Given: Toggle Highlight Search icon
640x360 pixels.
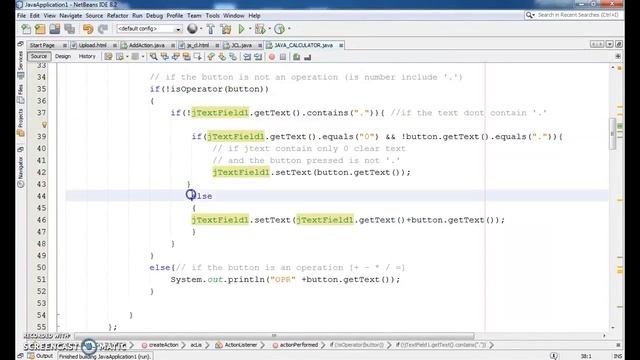Looking at the screenshot, I should pyautogui.click(x=187, y=57).
